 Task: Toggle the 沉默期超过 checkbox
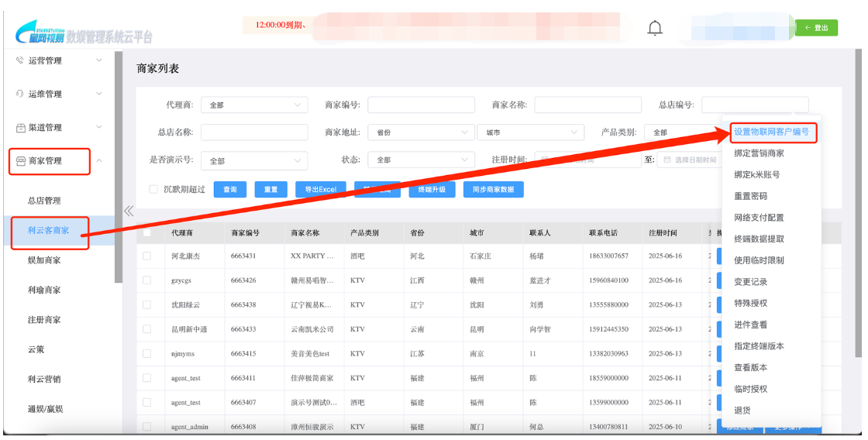coord(153,189)
